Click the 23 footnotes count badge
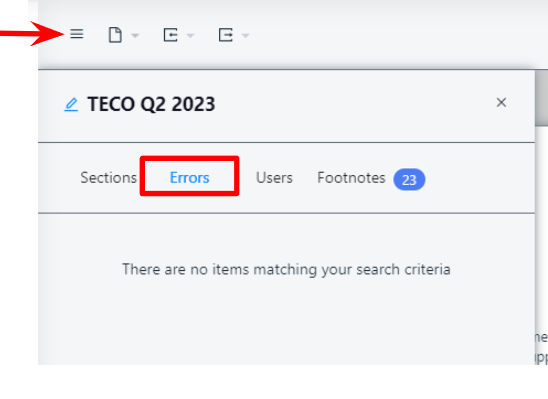The image size is (548, 399). [x=409, y=180]
